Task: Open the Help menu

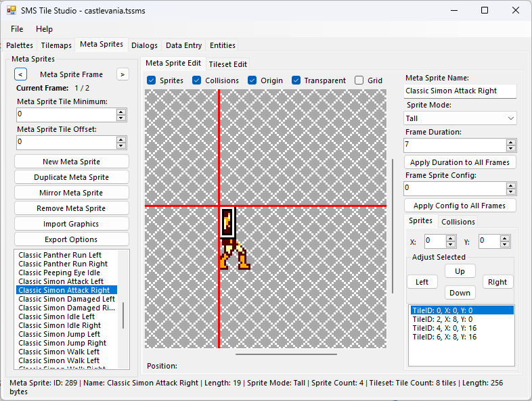Action: pyautogui.click(x=44, y=29)
